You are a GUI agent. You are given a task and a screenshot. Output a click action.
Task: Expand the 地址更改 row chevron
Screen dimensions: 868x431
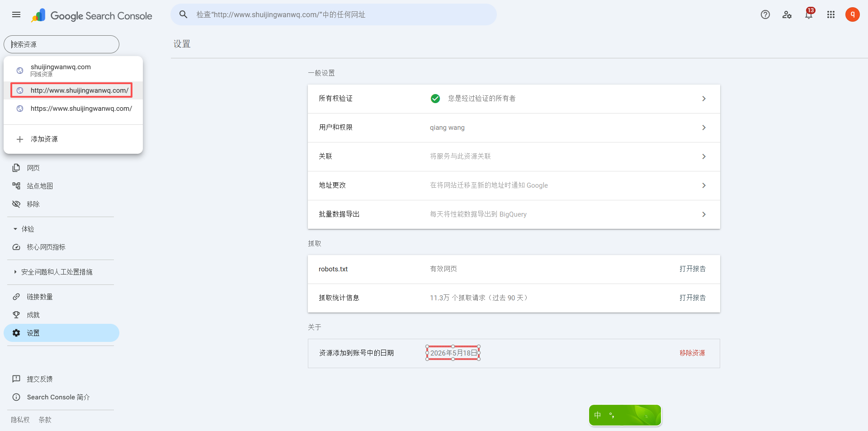pyautogui.click(x=704, y=185)
